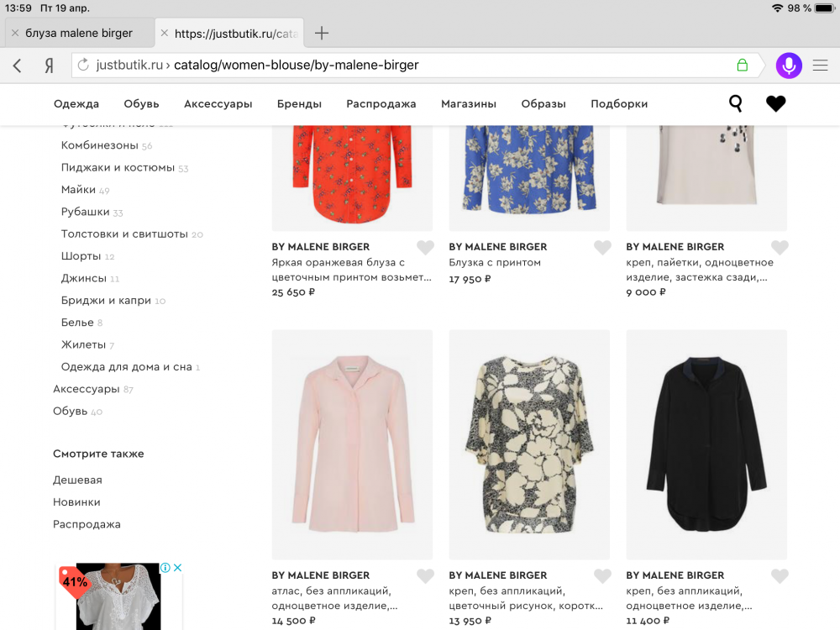Open the Бренды menu
The width and height of the screenshot is (840, 630).
coord(299,104)
